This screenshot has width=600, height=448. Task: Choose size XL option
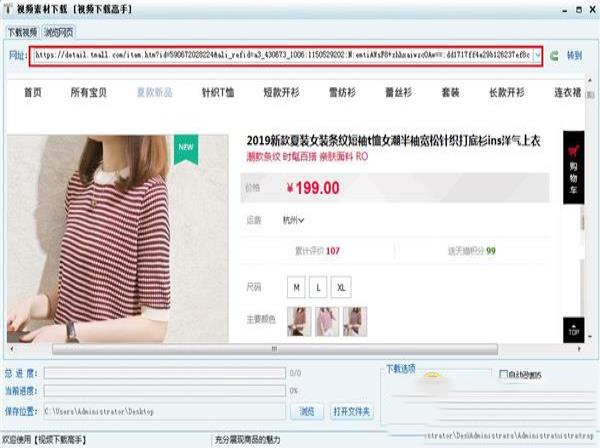[342, 287]
